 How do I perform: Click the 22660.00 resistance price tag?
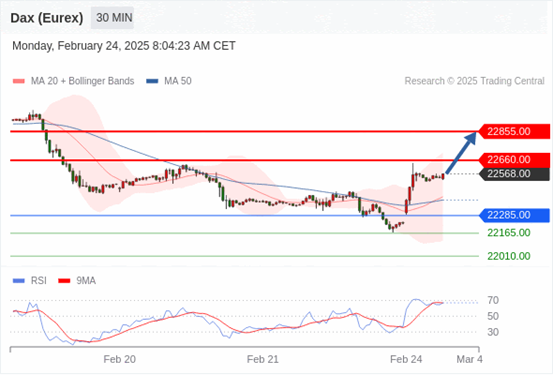coord(514,160)
